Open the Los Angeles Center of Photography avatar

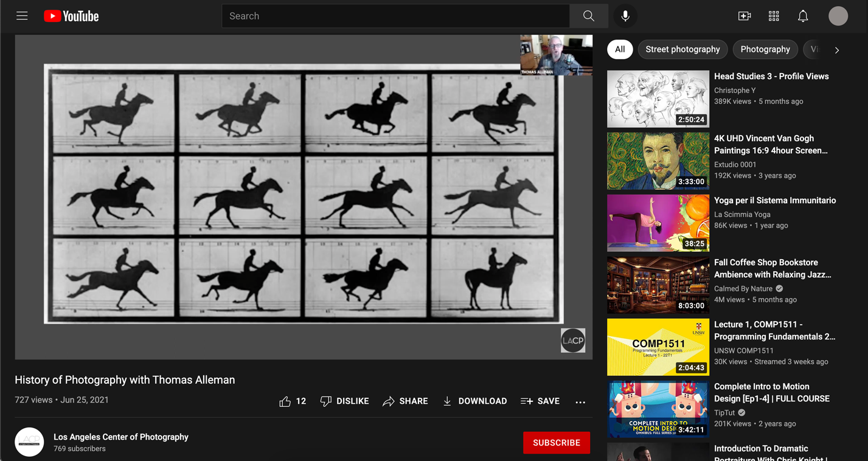click(x=29, y=442)
